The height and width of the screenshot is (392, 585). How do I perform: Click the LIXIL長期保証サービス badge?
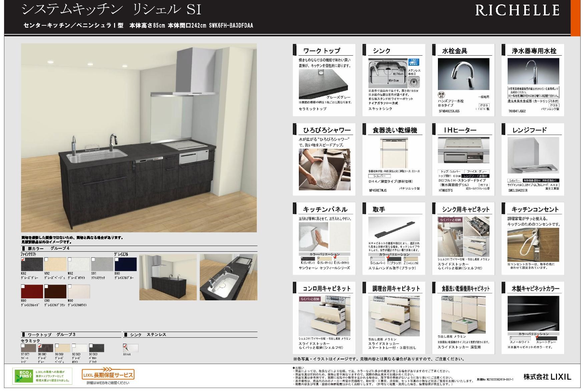coord(108,375)
